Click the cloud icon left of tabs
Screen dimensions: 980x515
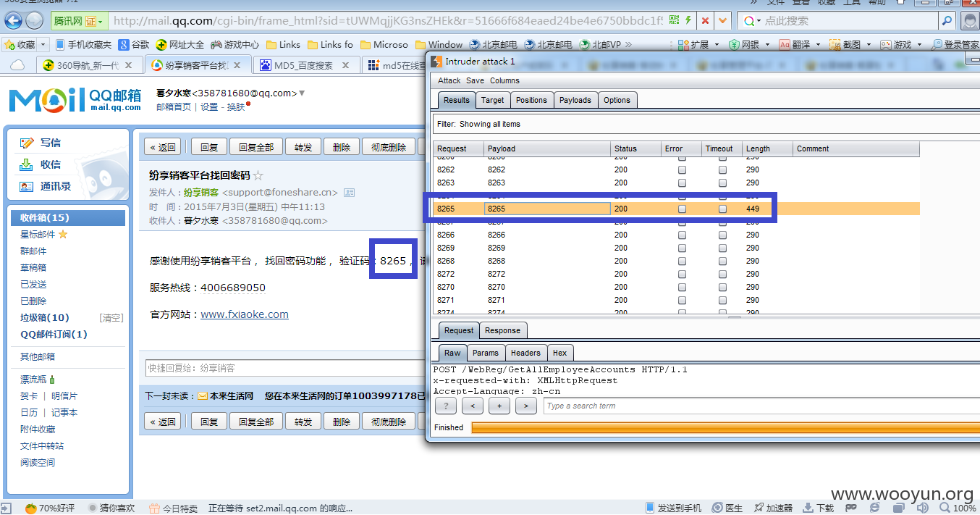[x=17, y=65]
